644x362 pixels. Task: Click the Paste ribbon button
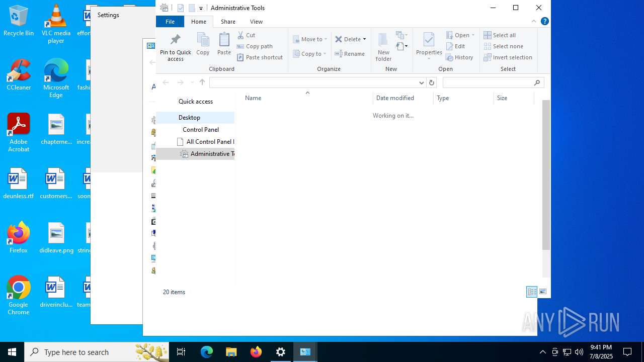pos(224,44)
